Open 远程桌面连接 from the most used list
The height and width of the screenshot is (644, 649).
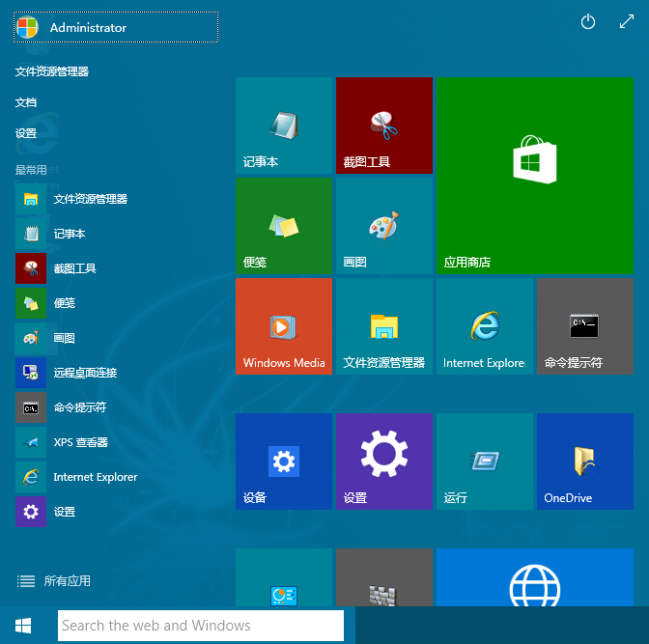pos(85,373)
